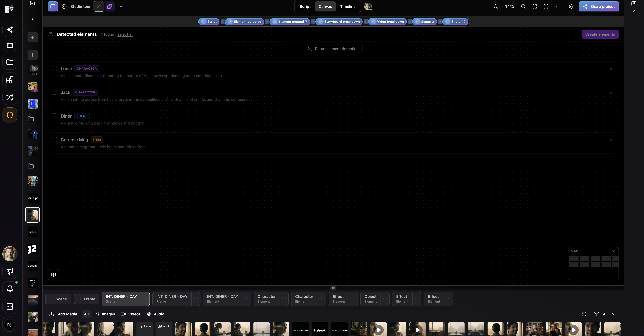Dismiss the Ceramic Mug detected element
Viewport: 644px width, 336px height.
pyautogui.click(x=611, y=140)
